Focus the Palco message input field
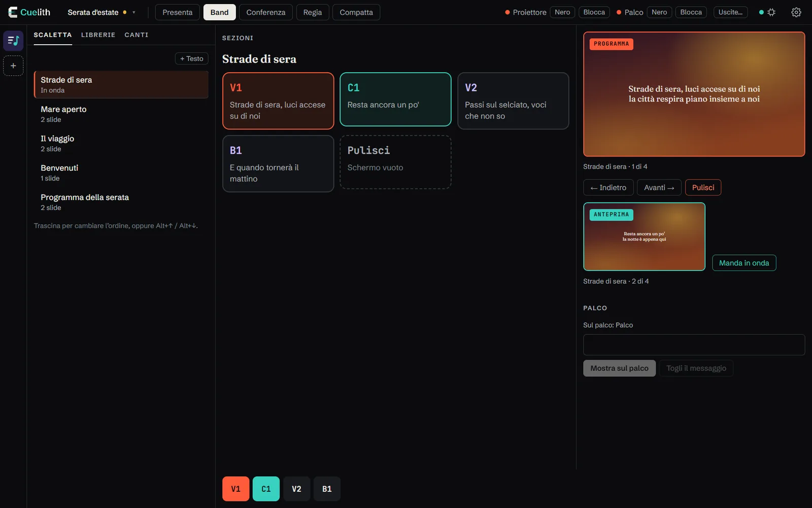Image resolution: width=812 pixels, height=508 pixels. point(694,345)
